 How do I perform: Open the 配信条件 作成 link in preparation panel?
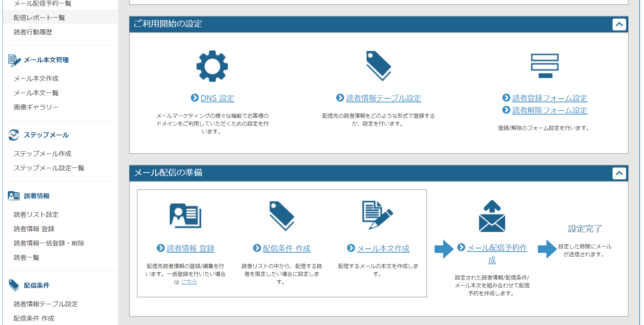[x=287, y=248]
